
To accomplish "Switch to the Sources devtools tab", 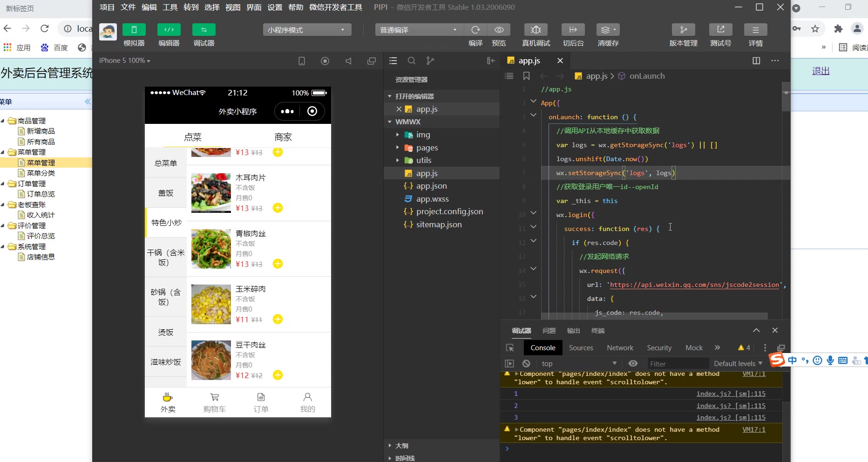I will 581,348.
